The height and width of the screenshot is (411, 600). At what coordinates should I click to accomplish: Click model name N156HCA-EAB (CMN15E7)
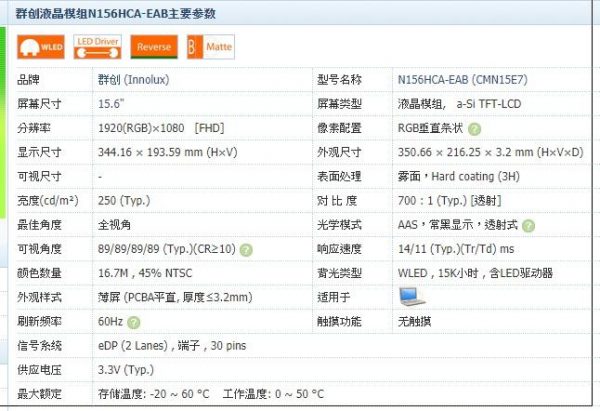(463, 80)
